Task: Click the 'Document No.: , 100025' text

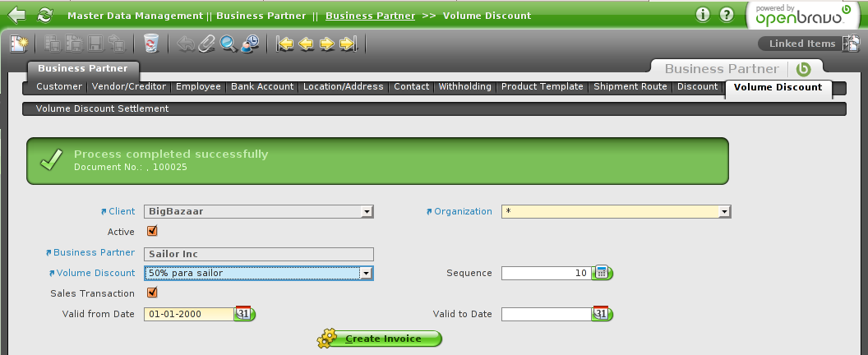Action: pyautogui.click(x=131, y=167)
